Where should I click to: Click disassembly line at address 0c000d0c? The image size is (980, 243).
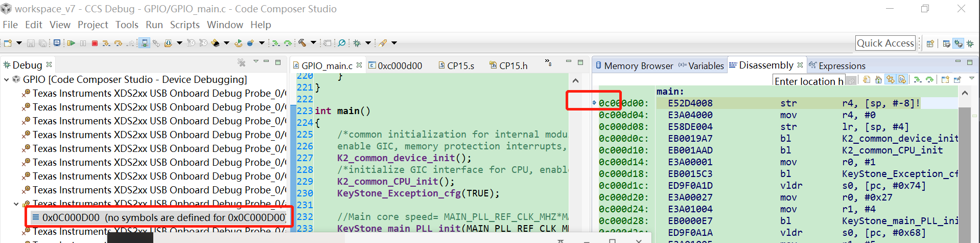[x=778, y=138]
